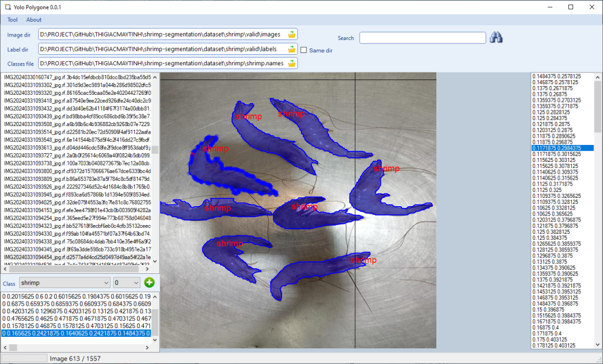The height and width of the screenshot is (364, 603).
Task: Open the Tool menu
Action: (12, 20)
